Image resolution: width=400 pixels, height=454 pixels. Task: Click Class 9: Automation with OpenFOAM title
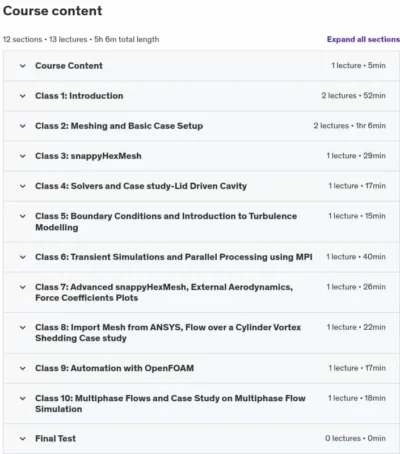[x=114, y=368]
